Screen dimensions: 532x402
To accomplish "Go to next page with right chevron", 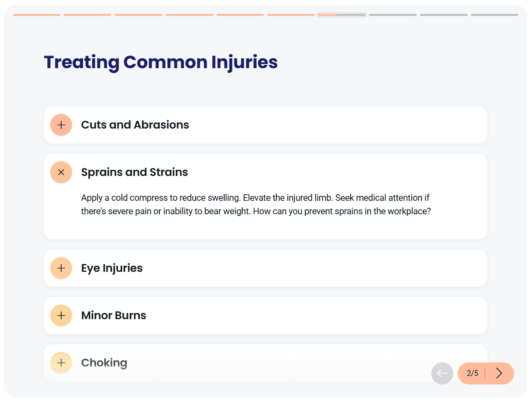I will (499, 373).
